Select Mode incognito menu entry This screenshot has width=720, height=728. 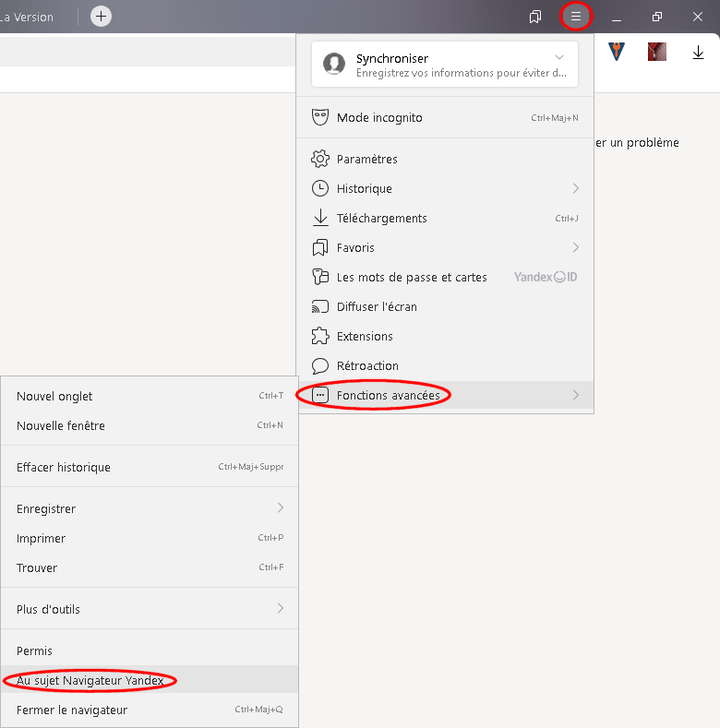tap(445, 117)
